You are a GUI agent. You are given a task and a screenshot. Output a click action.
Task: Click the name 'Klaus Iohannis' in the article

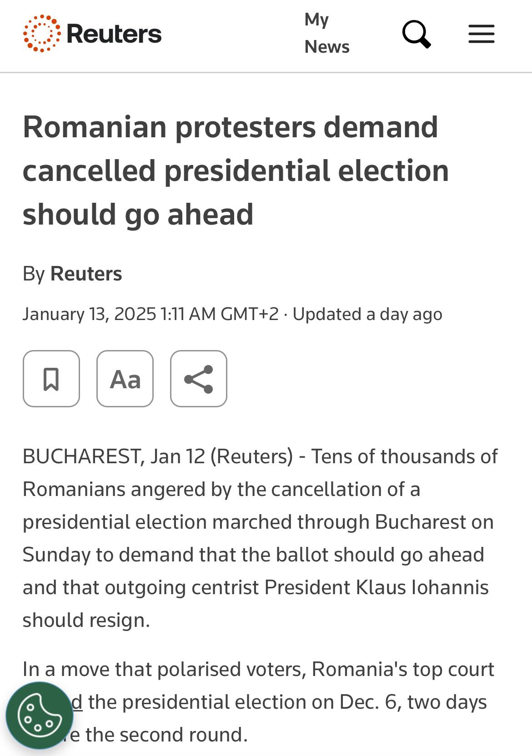[422, 587]
